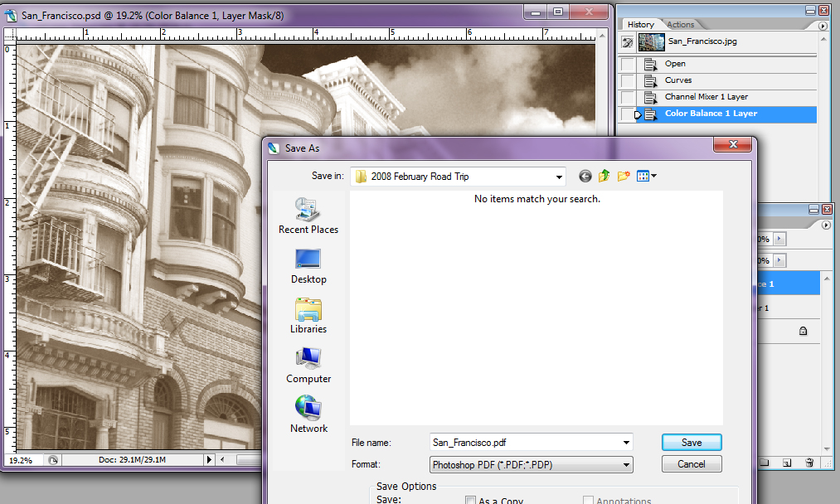Click the document vertical scroll up arrow
The height and width of the screenshot is (504, 840).
click(602, 36)
